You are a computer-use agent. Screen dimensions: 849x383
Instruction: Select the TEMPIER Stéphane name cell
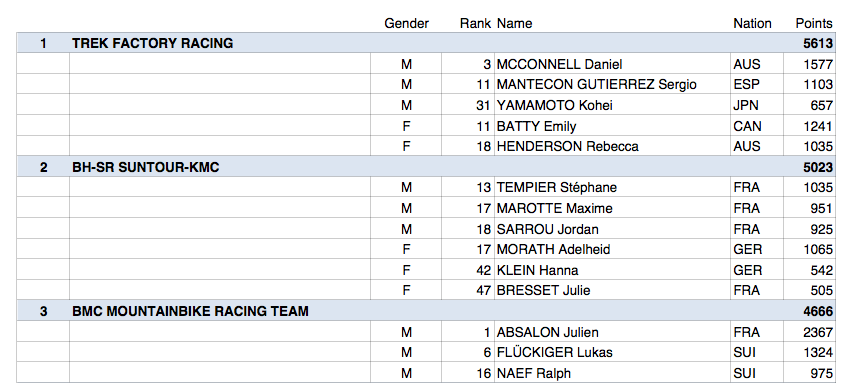coord(612,187)
